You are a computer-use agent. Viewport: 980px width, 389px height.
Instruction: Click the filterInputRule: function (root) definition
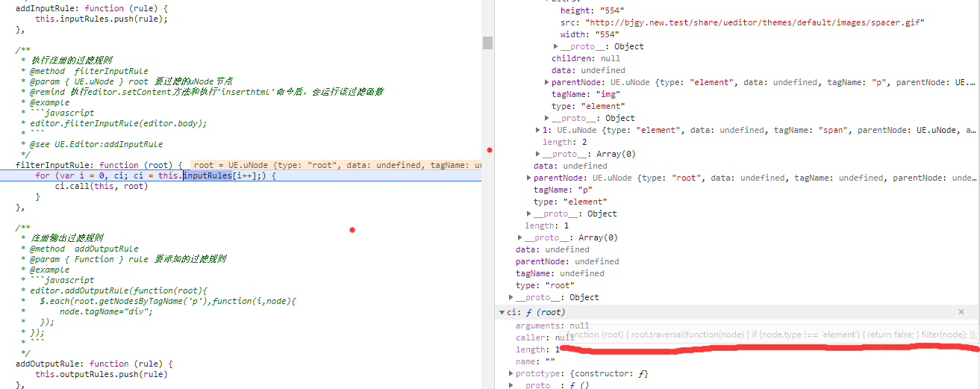(99, 165)
